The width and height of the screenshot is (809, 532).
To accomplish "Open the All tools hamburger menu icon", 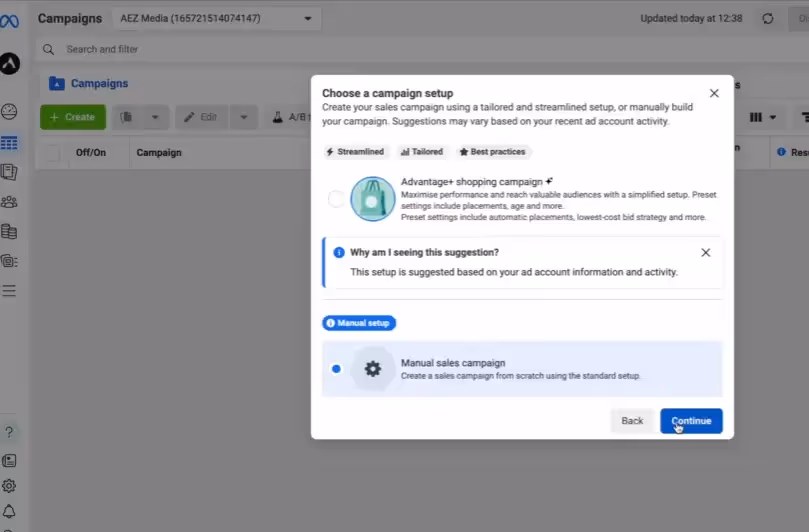I will click(9, 291).
